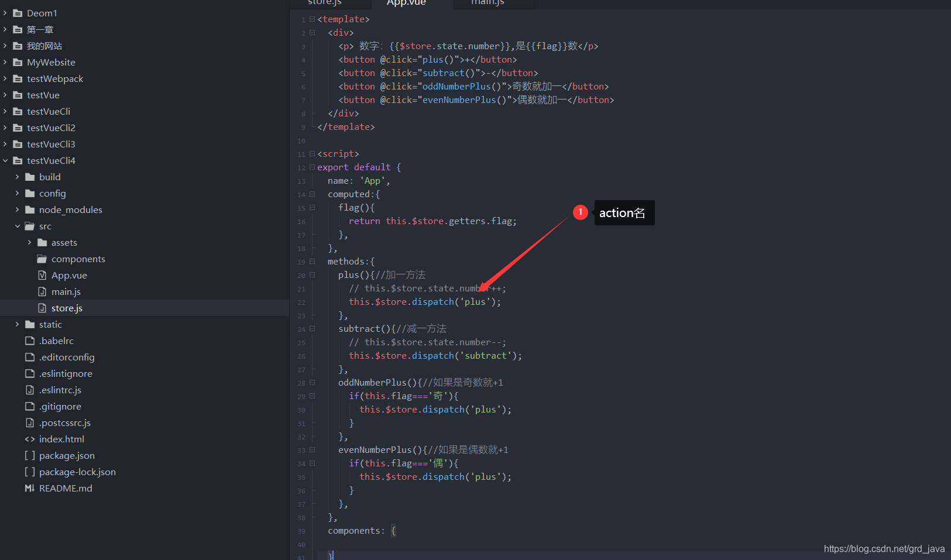Fold the div block at line 2

[312, 33]
